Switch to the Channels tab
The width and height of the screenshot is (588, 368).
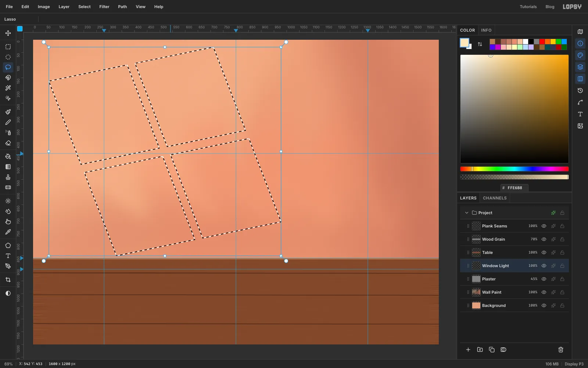pos(495,198)
